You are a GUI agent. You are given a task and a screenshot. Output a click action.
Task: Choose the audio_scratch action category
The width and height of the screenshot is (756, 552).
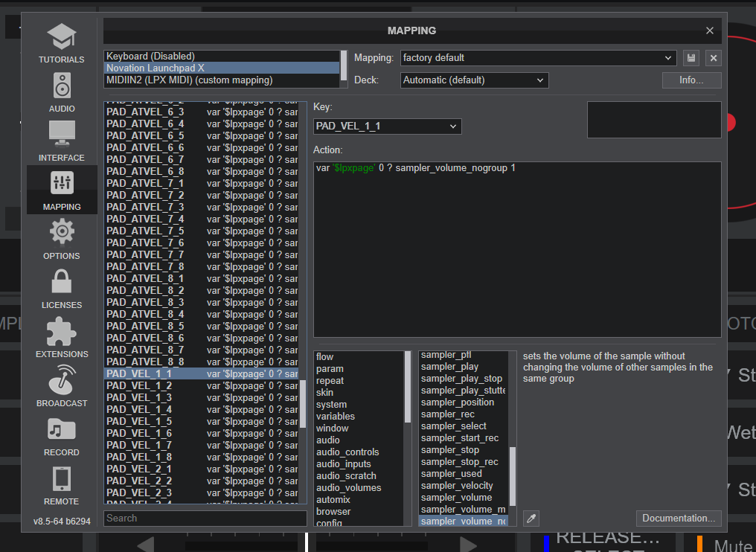pyautogui.click(x=359, y=476)
